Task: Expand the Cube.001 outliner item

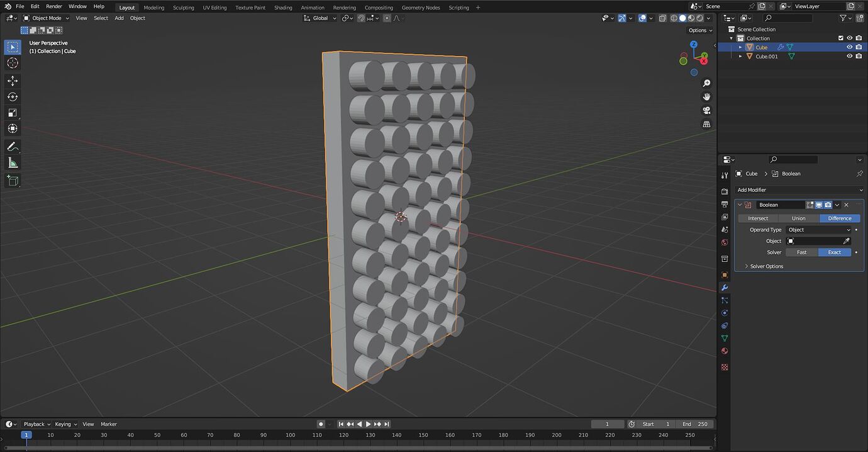Action: tap(740, 56)
